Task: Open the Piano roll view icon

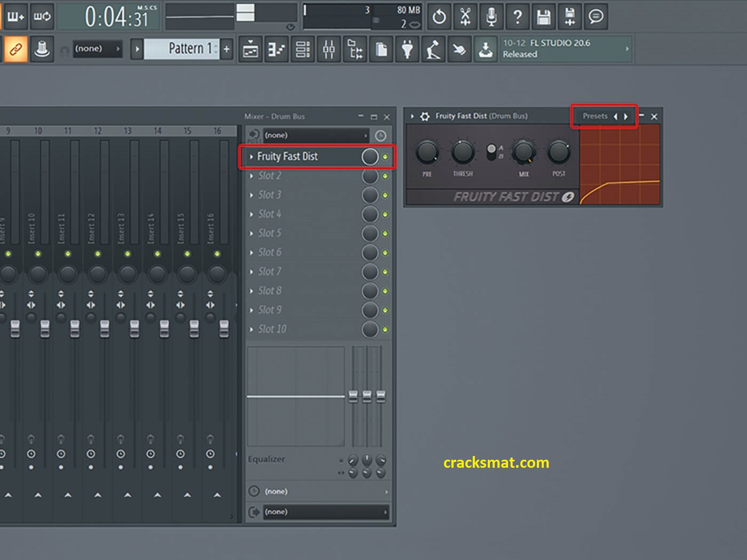Action: pyautogui.click(x=276, y=50)
